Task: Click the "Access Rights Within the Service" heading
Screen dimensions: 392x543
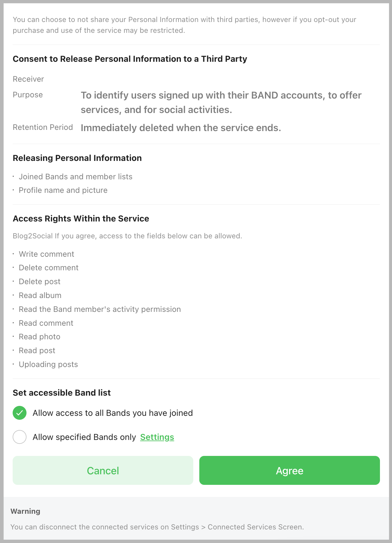Action: click(x=81, y=218)
